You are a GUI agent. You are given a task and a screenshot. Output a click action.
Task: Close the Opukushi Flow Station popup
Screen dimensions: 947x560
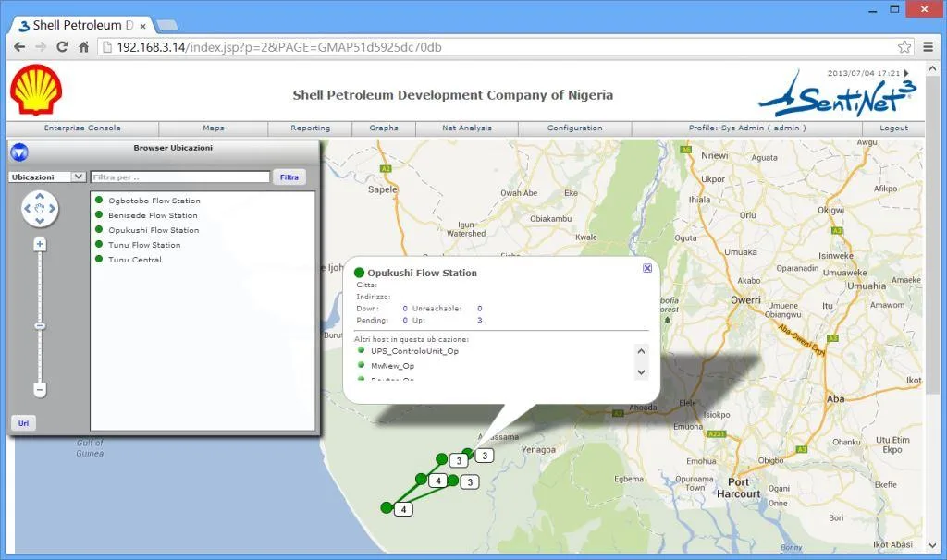coord(646,268)
